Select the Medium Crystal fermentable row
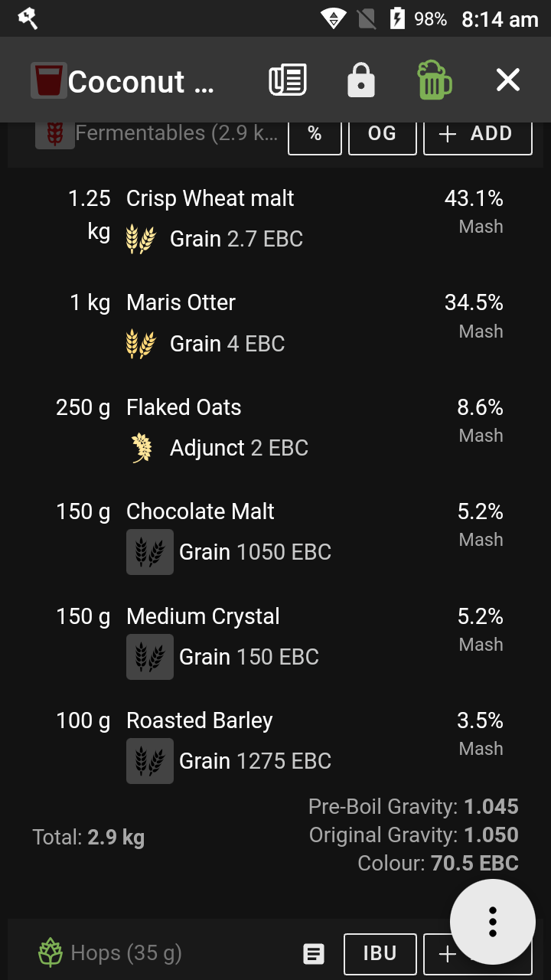 (279, 637)
